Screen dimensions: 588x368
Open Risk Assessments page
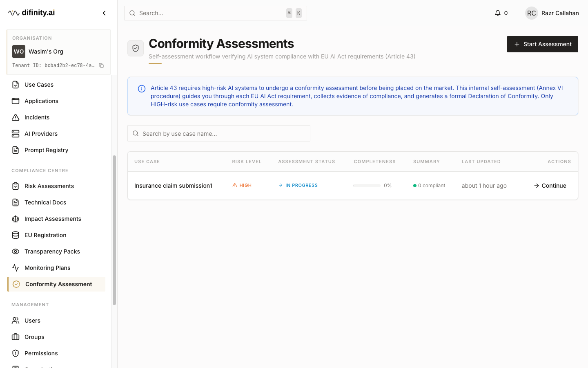tap(56, 186)
